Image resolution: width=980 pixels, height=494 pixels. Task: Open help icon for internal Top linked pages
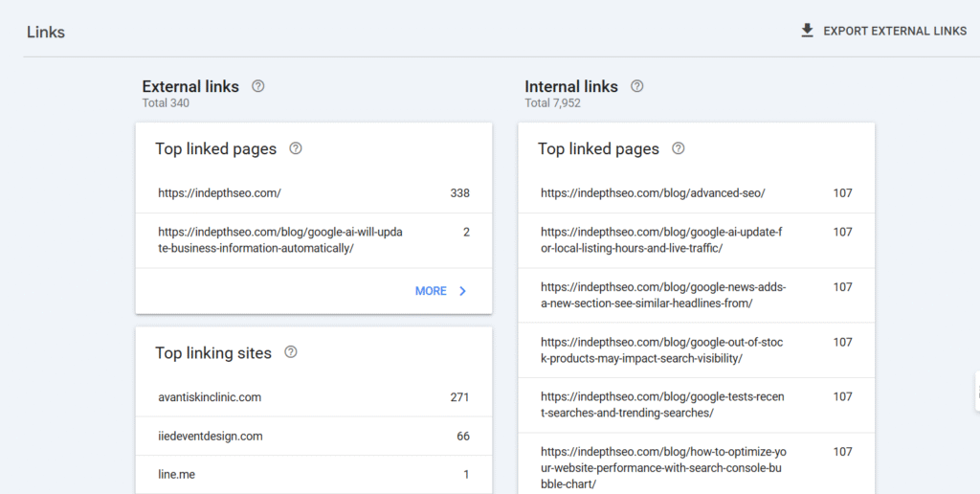pyautogui.click(x=679, y=148)
